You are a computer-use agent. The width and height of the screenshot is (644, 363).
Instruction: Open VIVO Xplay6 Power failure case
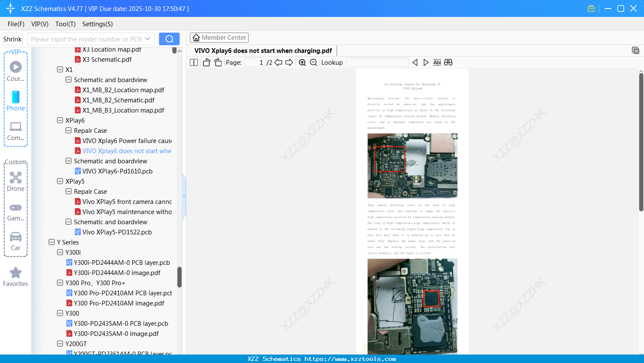click(127, 141)
